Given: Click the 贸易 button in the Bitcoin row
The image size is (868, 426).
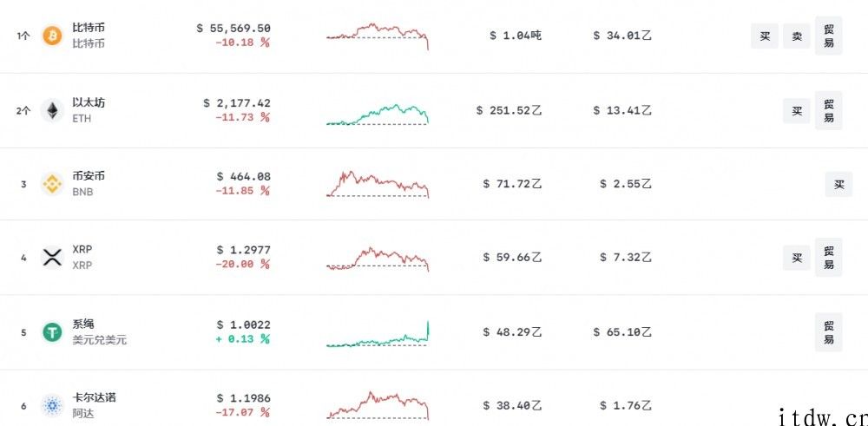Looking at the screenshot, I should coord(829,36).
